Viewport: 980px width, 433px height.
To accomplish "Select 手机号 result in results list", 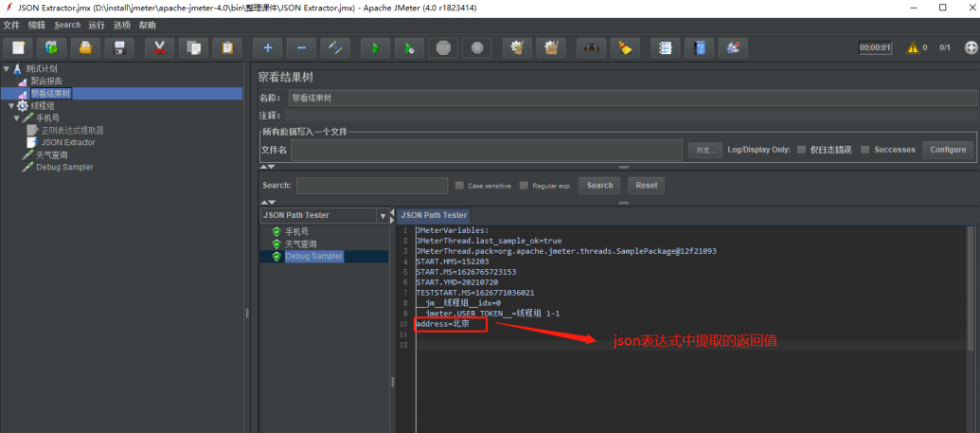I will (x=297, y=231).
